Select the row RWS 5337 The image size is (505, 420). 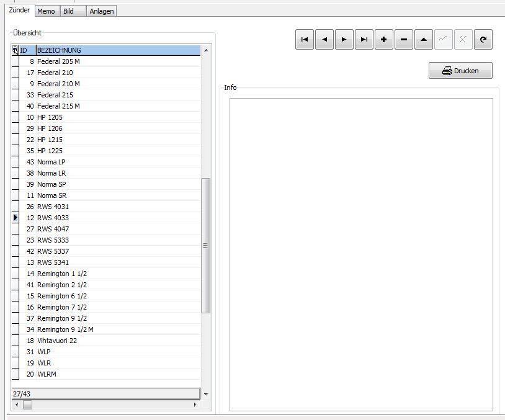[x=106, y=251]
